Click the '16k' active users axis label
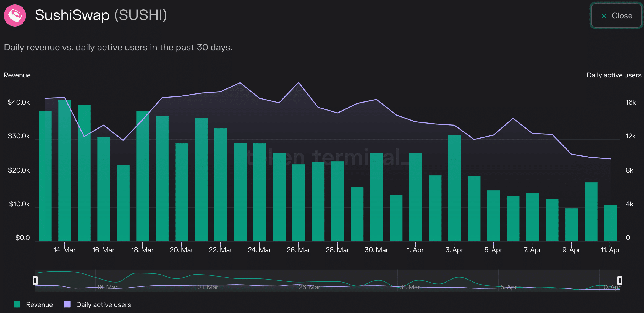The width and height of the screenshot is (644, 313). tap(631, 102)
